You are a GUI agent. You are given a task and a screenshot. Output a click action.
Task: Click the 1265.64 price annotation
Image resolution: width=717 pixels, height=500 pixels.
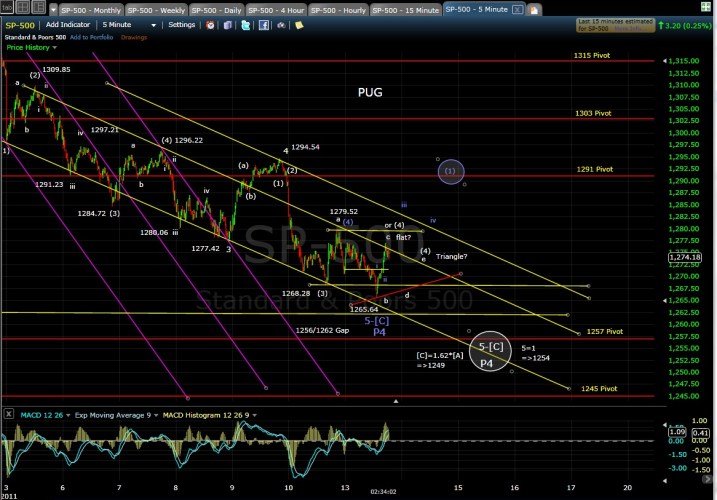coord(364,309)
